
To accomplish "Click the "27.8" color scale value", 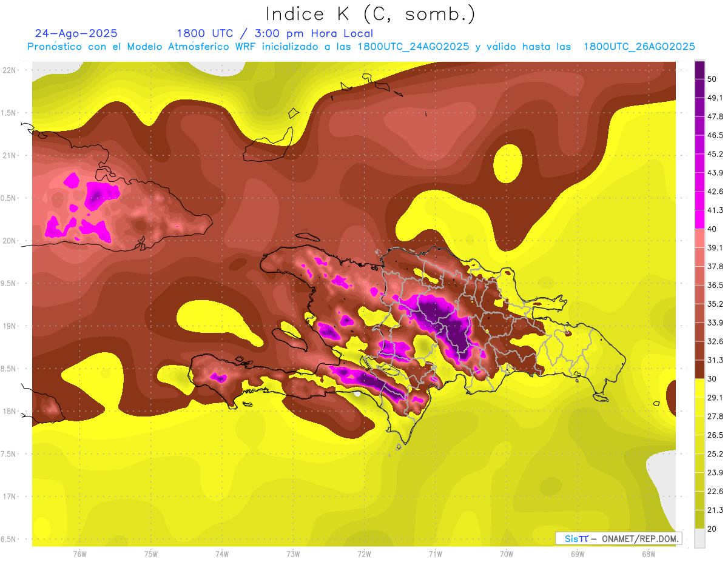I will coord(715,416).
